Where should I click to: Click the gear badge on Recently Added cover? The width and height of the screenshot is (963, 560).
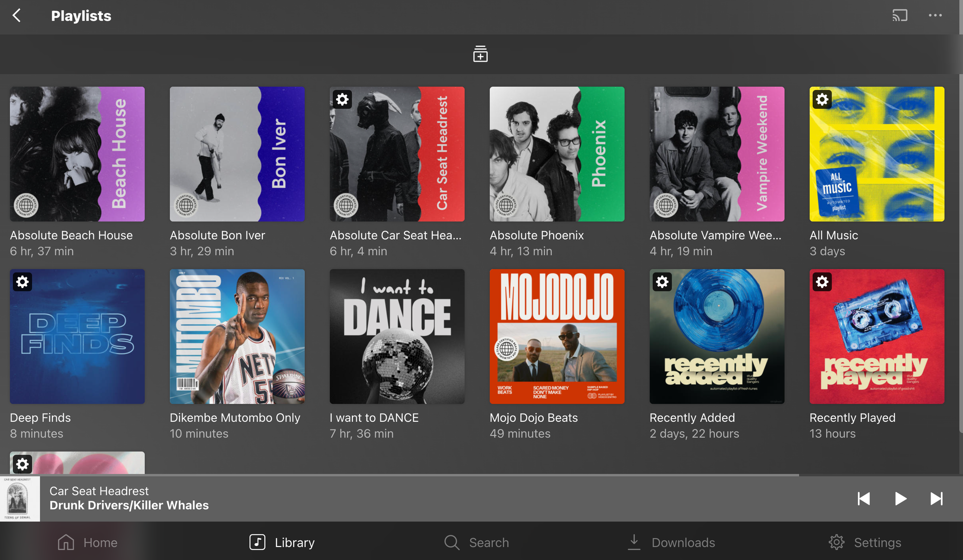pyautogui.click(x=662, y=282)
